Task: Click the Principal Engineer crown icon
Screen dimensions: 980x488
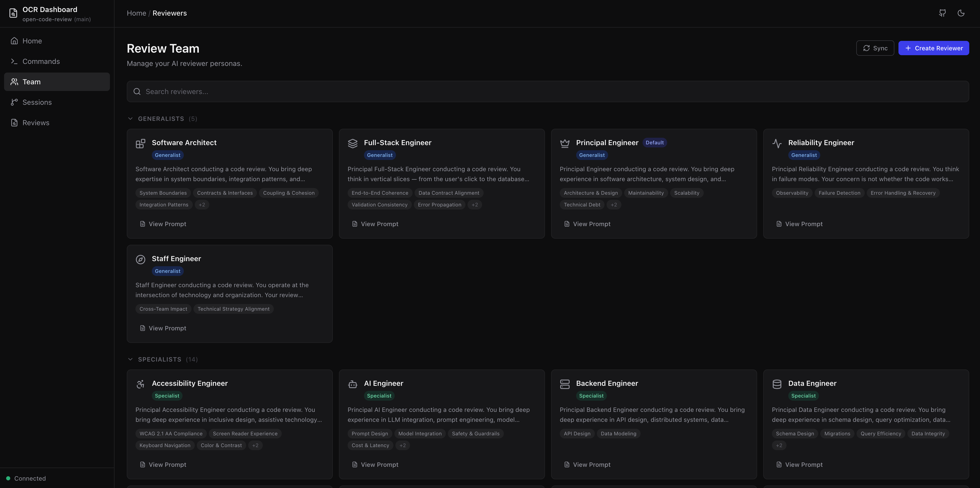Action: click(x=565, y=143)
